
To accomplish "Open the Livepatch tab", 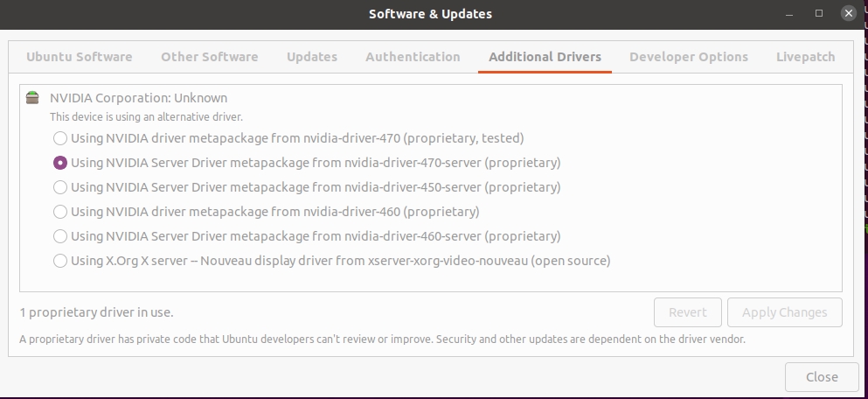I will (x=805, y=57).
